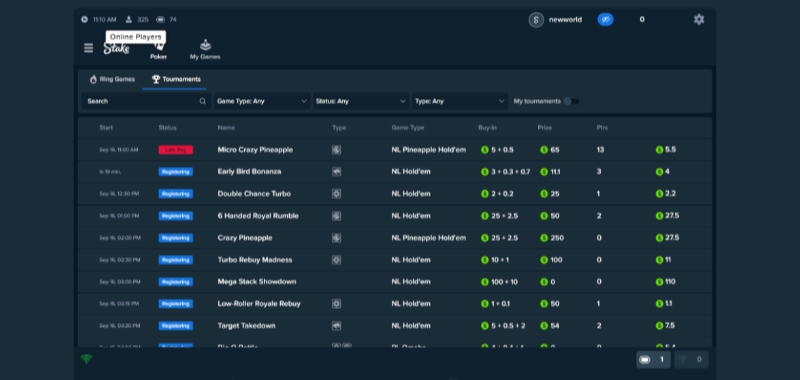Go to the Poker section
Viewport: 800px width, 380px height.
(158, 51)
